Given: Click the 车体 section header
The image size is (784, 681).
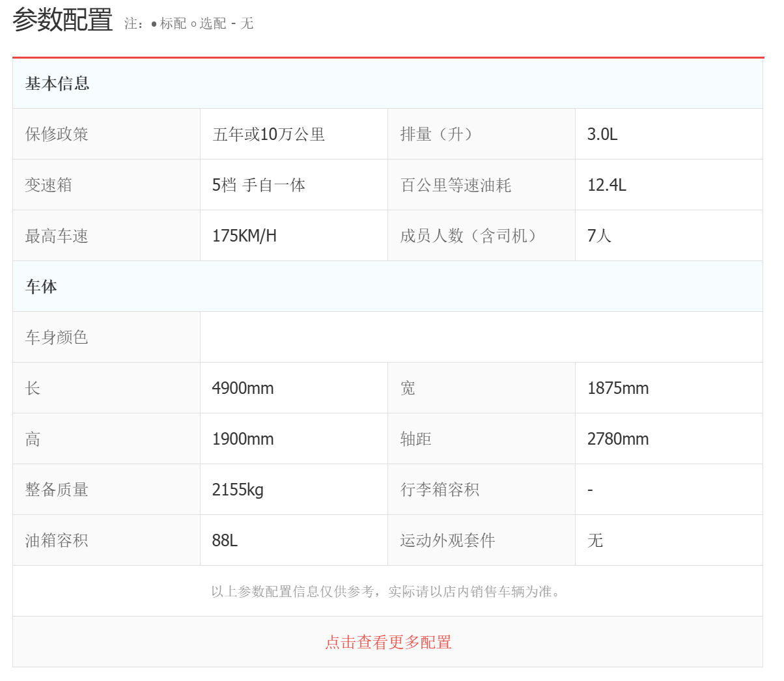Looking at the screenshot, I should [x=41, y=286].
